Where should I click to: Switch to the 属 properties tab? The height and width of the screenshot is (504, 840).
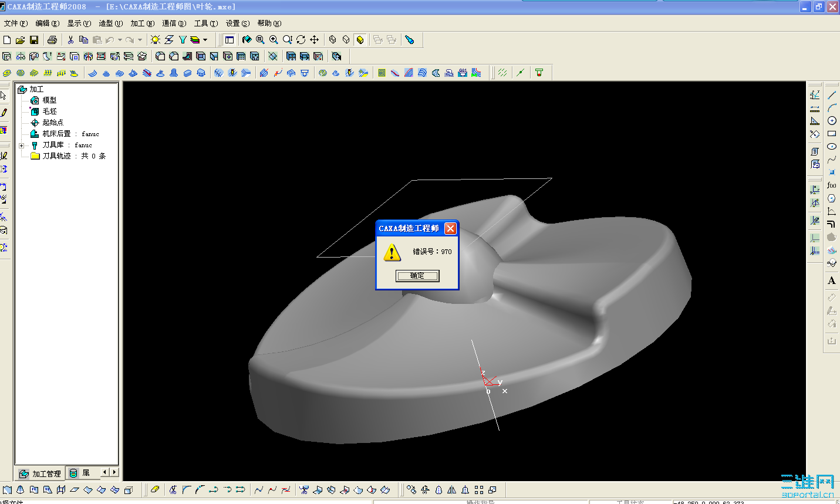(x=81, y=473)
